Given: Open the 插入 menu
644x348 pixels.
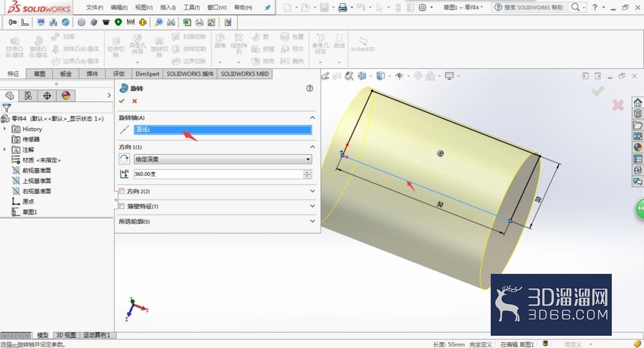Looking at the screenshot, I should coord(167,7).
